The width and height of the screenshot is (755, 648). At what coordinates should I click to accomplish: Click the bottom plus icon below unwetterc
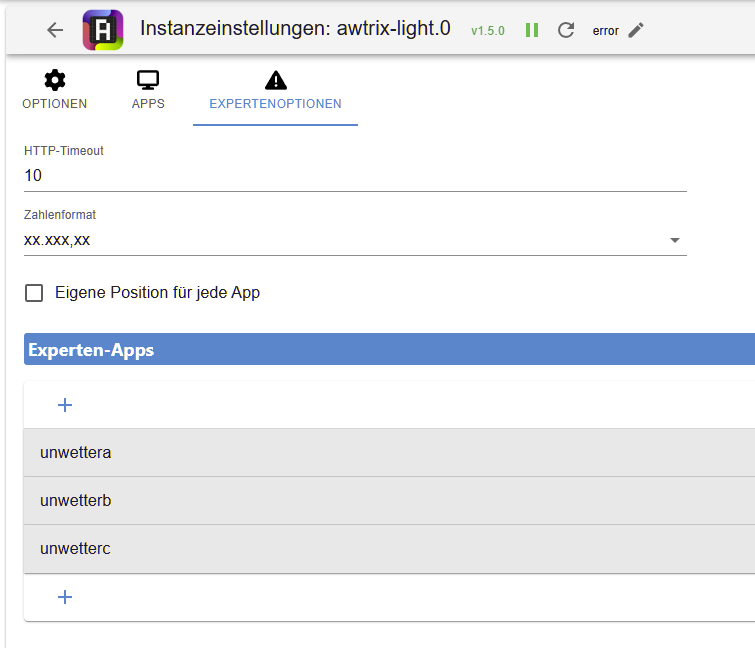pos(65,597)
